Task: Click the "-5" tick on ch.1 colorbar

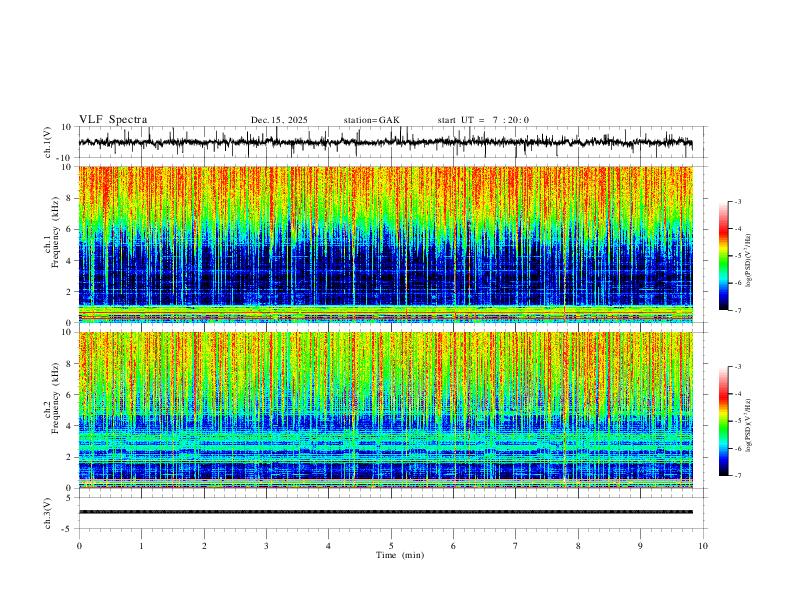Action: coord(737,256)
